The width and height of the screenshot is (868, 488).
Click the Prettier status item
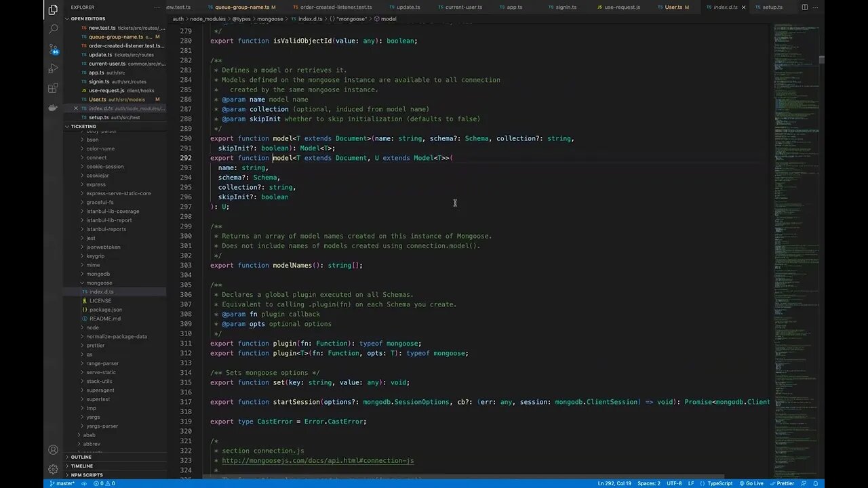[x=782, y=483]
